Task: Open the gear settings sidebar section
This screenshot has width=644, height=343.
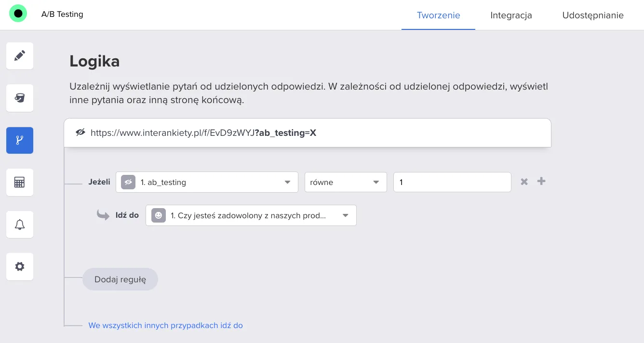Action: click(x=20, y=266)
